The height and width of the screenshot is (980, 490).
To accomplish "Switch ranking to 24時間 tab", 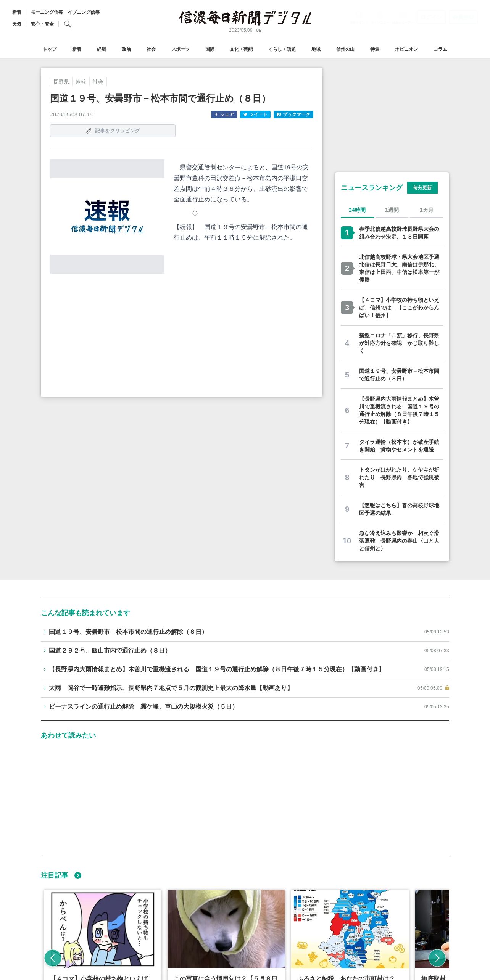I will click(x=357, y=210).
